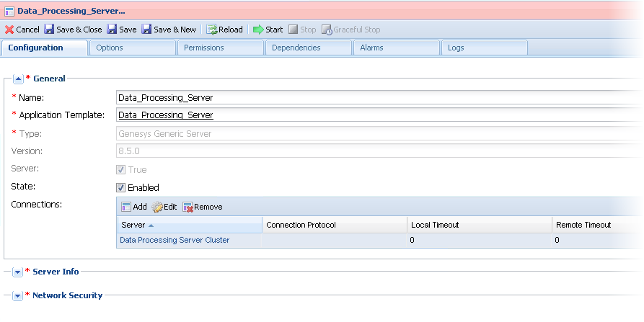Click the Save toolbar button
The image size is (644, 322).
[x=122, y=30]
